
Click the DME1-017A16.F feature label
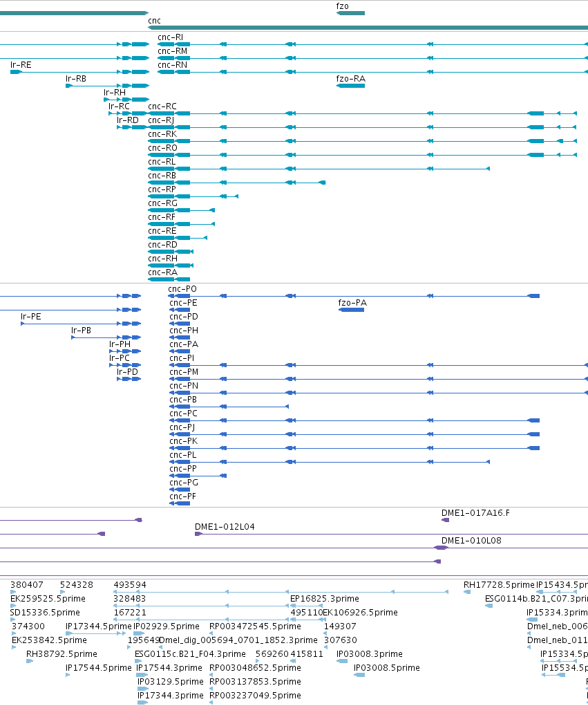[475, 513]
